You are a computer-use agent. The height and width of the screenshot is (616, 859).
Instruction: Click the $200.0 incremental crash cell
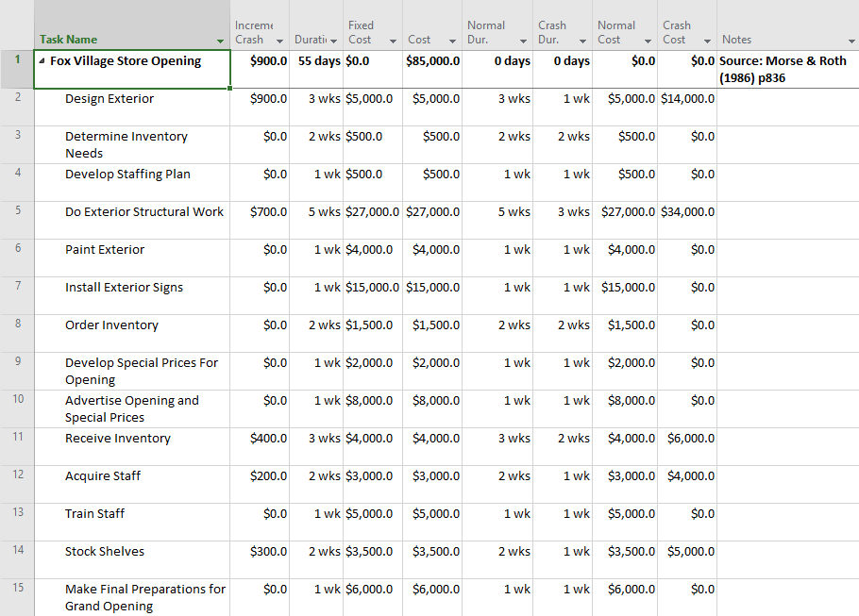[260, 485]
